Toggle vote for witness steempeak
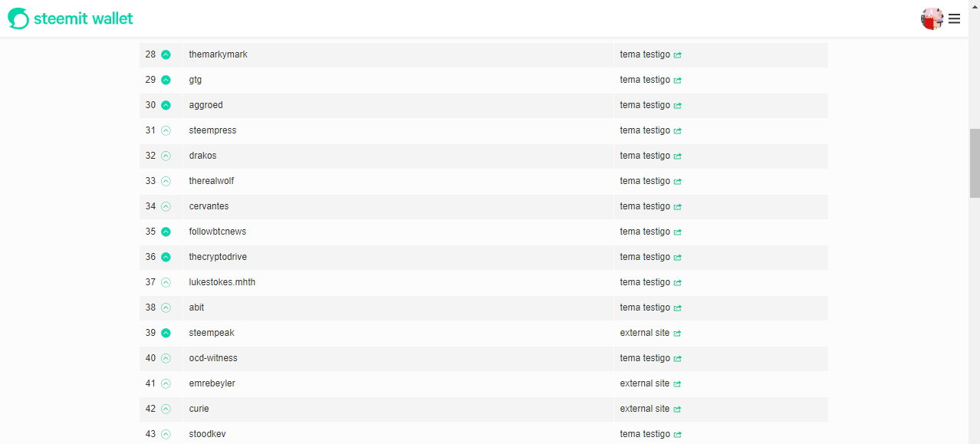The height and width of the screenshot is (444, 980). 166,333
